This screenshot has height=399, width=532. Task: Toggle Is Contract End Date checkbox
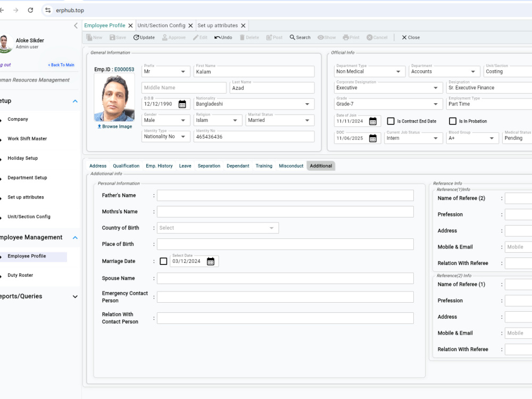point(391,121)
